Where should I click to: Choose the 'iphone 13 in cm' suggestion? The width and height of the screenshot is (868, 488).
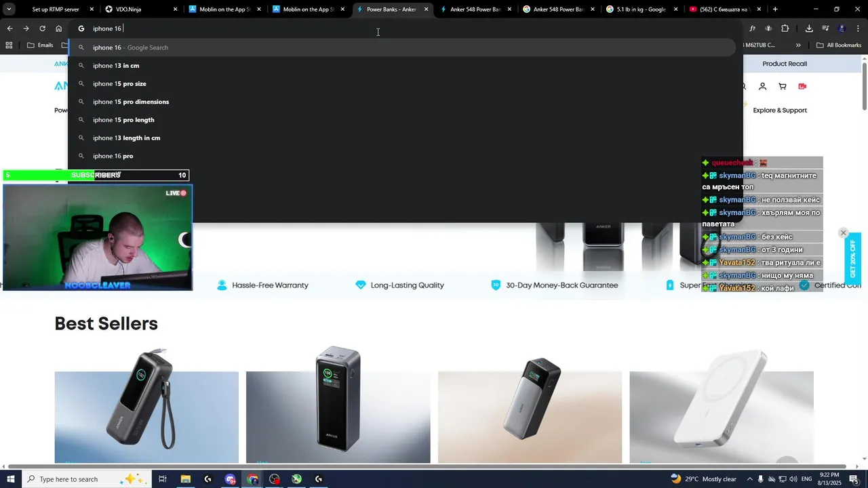(402, 66)
